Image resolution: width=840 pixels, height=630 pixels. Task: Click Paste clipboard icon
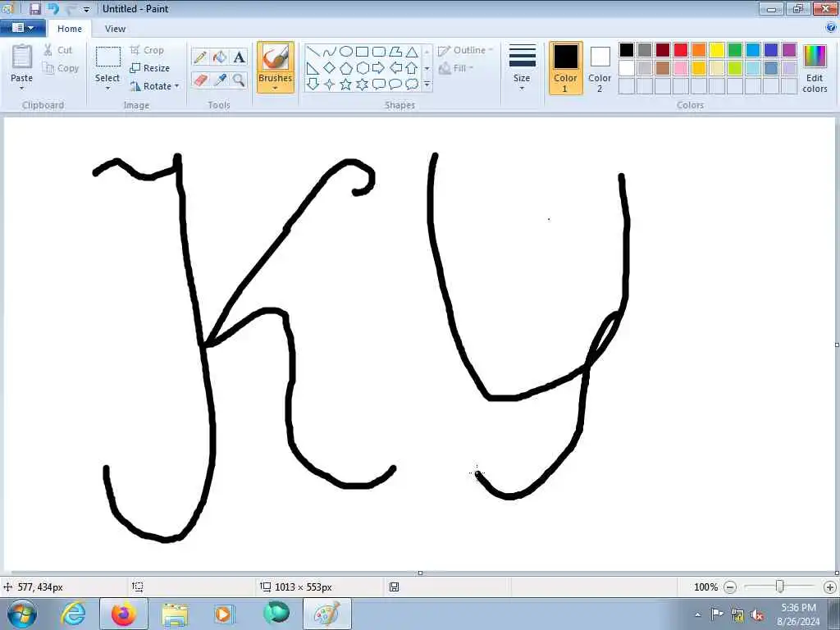(22, 57)
